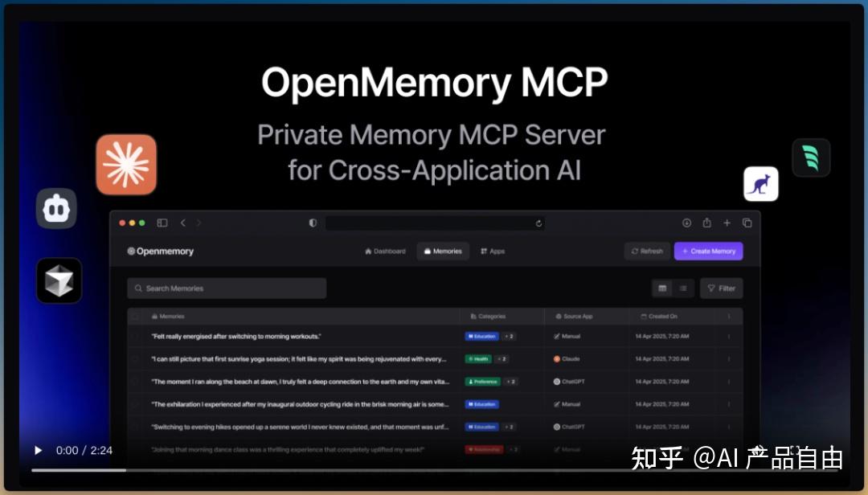Image resolution: width=868 pixels, height=495 pixels.
Task: Click the robot face app icon
Action: 56,209
